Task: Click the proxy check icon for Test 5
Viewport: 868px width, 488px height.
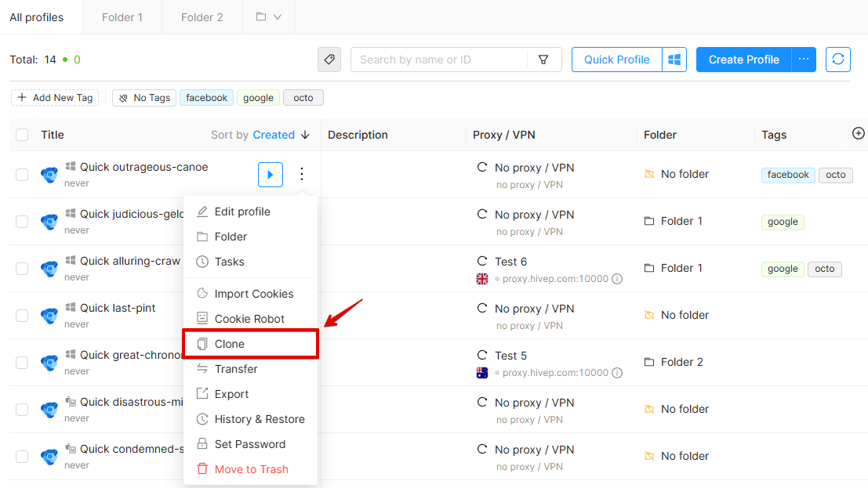Action: click(x=482, y=355)
